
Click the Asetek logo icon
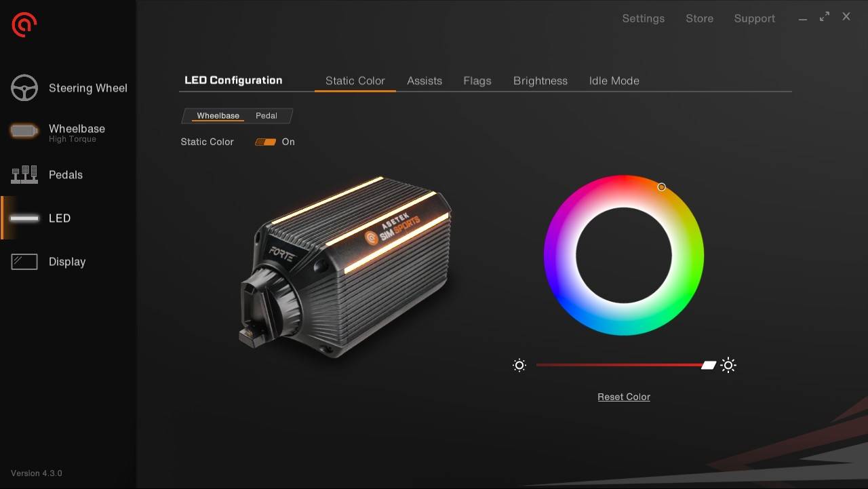click(x=24, y=25)
